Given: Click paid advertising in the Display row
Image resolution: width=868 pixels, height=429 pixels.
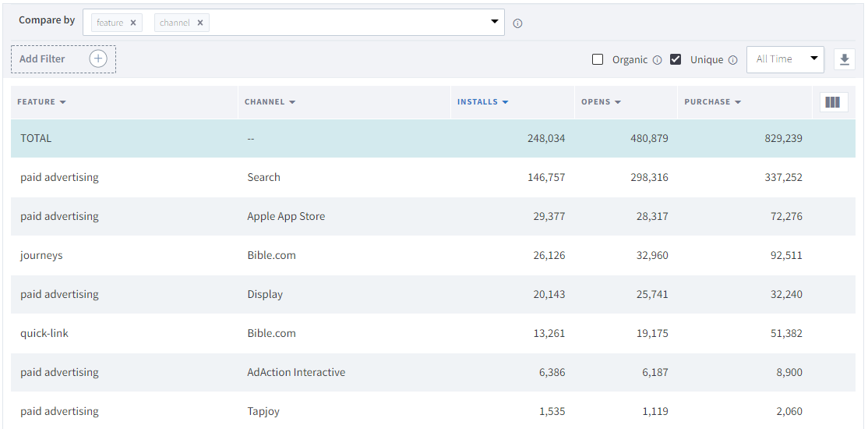Looking at the screenshot, I should (x=59, y=294).
